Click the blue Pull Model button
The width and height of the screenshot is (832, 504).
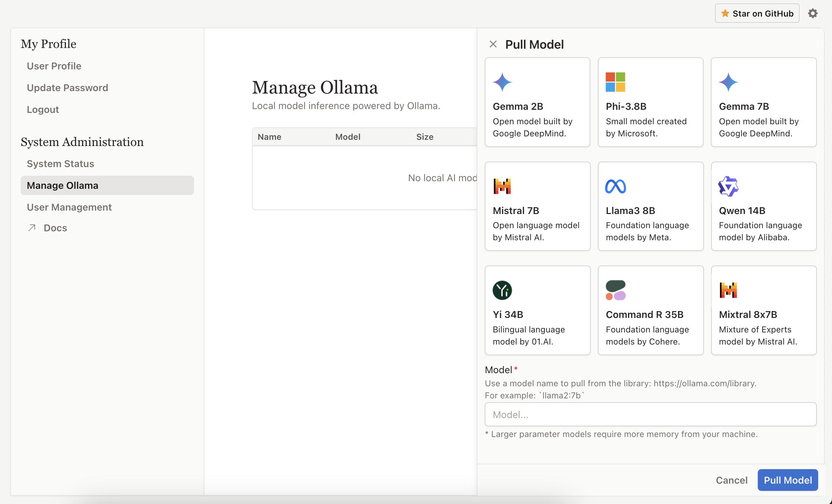coord(788,480)
